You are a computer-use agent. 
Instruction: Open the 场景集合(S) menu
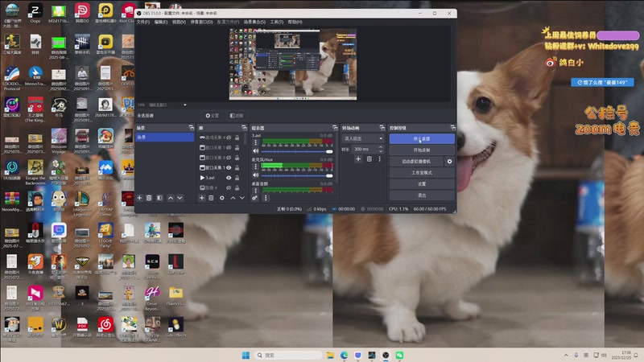coord(254,22)
